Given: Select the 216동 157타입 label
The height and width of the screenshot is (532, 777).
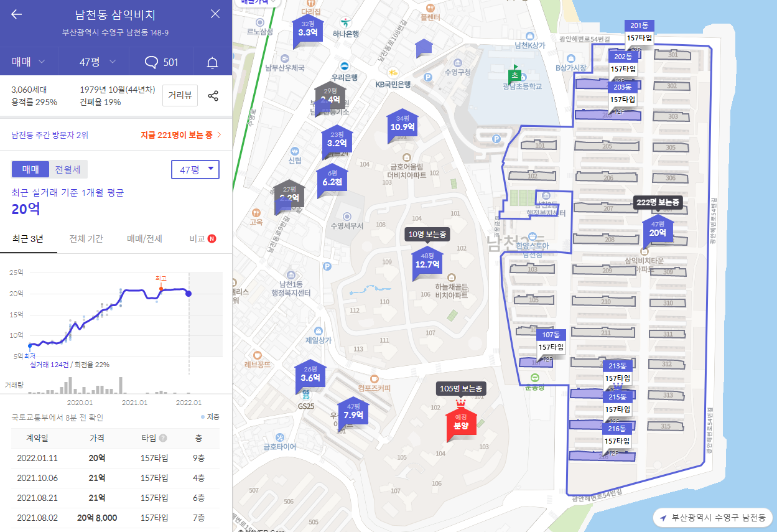Looking at the screenshot, I should click(618, 434).
